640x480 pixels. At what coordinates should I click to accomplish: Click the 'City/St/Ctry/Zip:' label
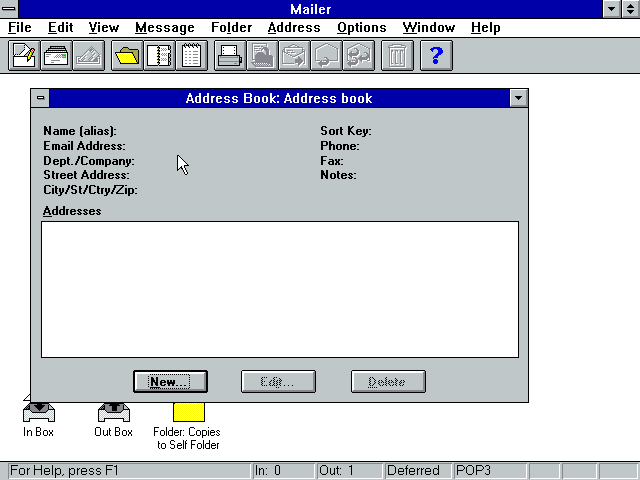point(90,190)
